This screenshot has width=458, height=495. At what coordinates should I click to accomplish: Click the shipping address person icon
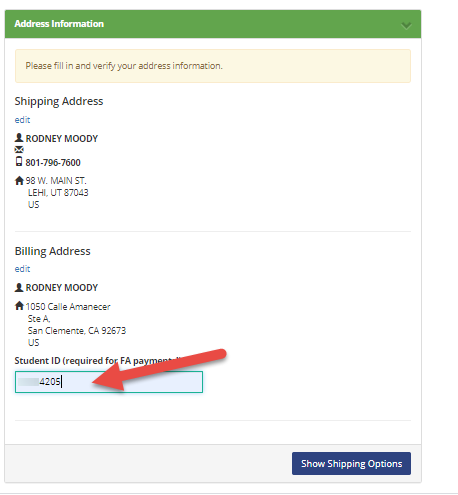(19, 138)
